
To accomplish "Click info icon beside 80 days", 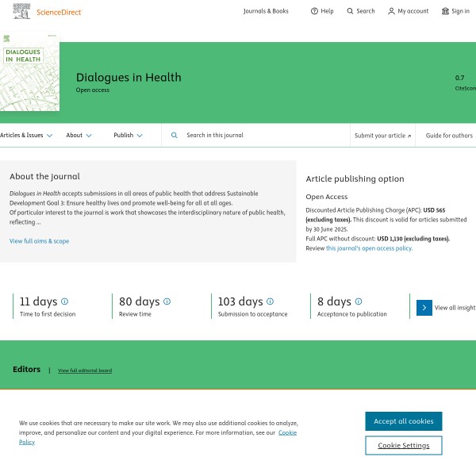I will (x=167, y=301).
